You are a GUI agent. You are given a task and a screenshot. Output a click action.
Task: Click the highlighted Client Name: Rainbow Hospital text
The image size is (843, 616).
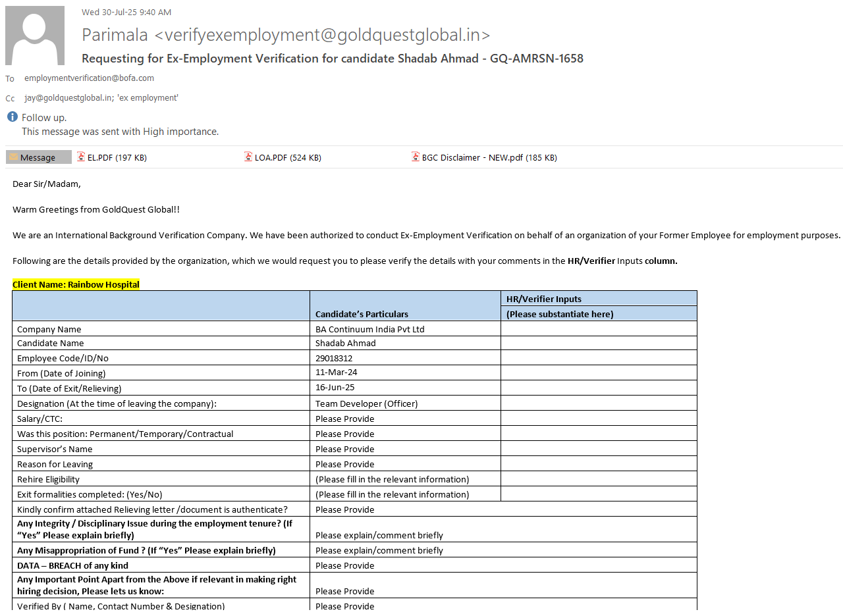76,284
